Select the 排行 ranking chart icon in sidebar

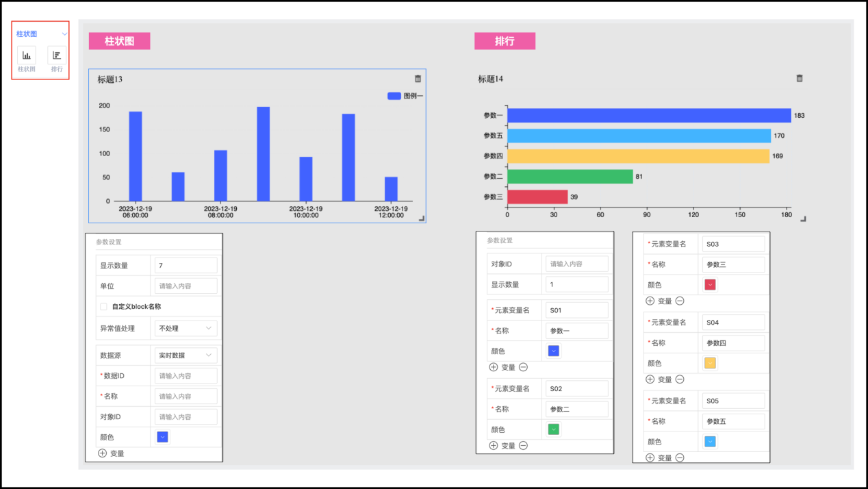(57, 55)
